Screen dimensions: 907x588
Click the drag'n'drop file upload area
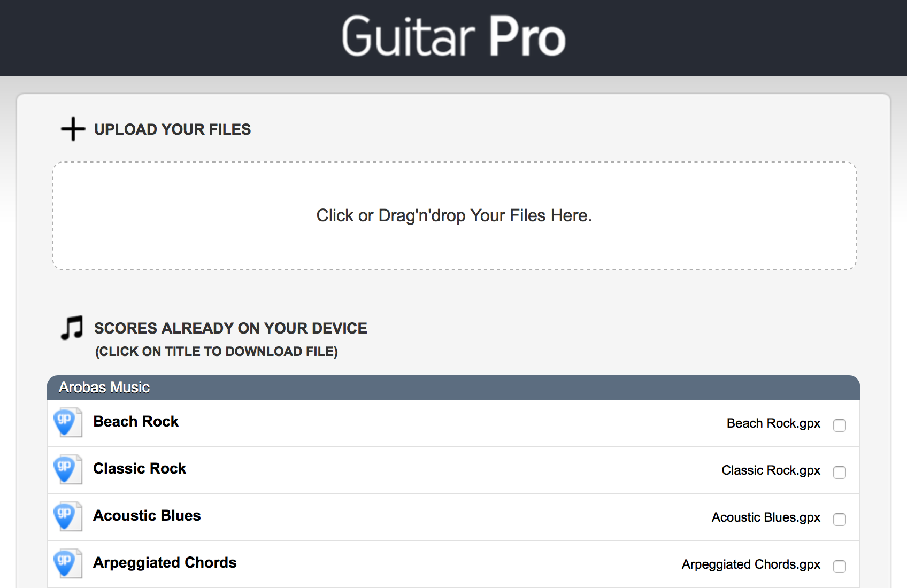pyautogui.click(x=455, y=216)
